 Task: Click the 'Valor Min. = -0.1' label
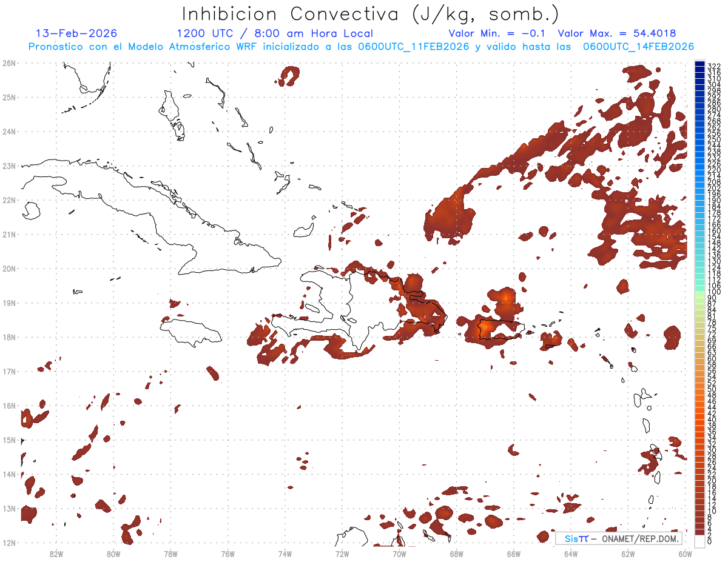click(x=497, y=33)
